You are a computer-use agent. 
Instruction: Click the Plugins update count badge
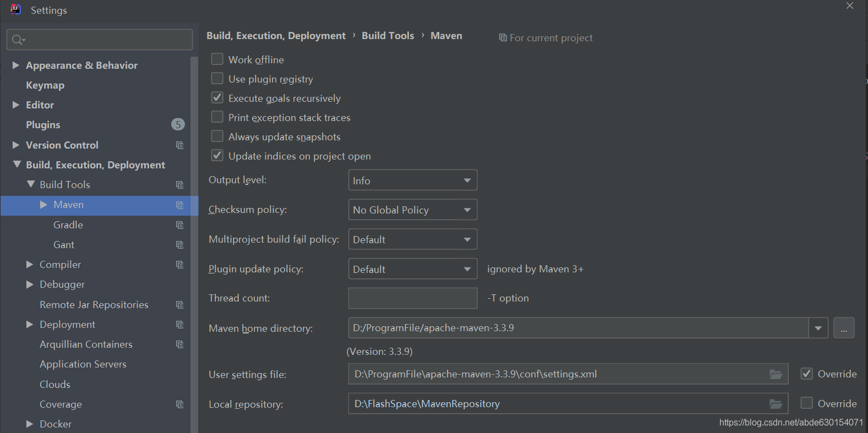point(178,124)
